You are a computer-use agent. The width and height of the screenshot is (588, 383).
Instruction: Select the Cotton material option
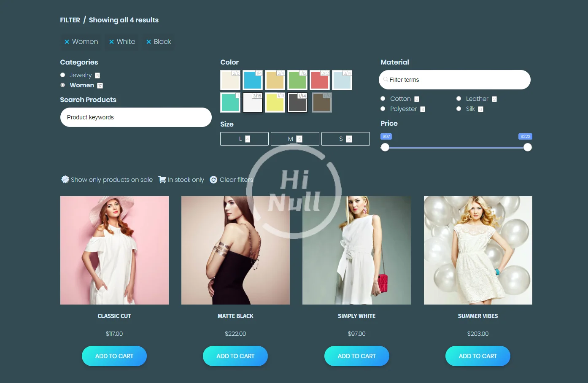click(x=383, y=99)
